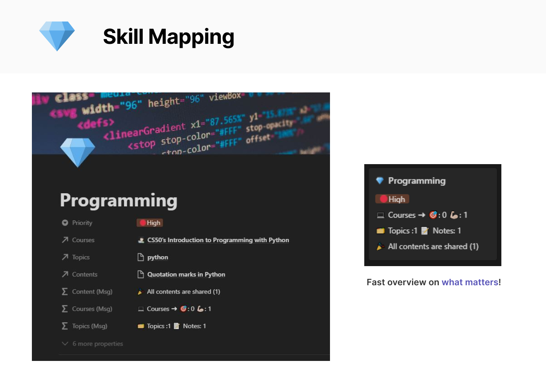Screen dimensions: 546x392
Task: Click the Content (Msg) property label
Action: [92, 292]
